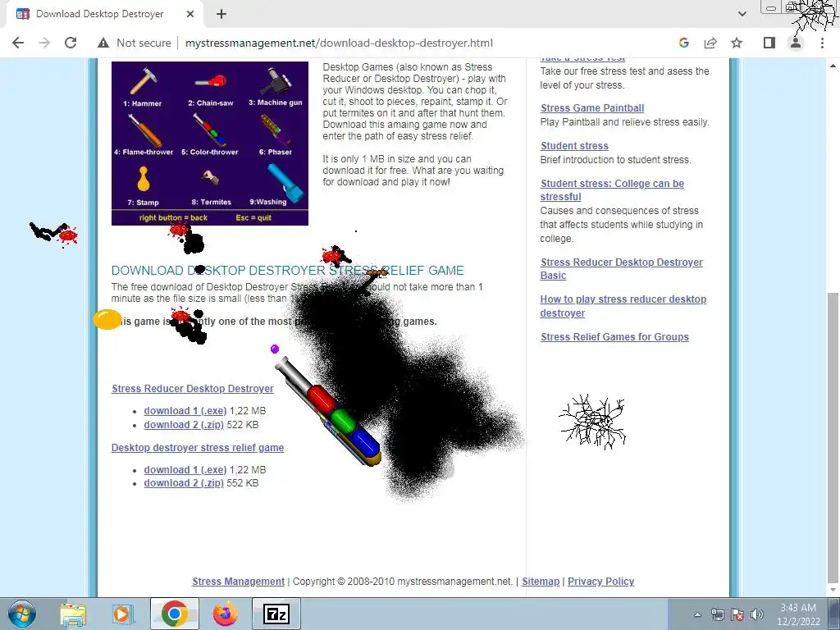The height and width of the screenshot is (630, 840).
Task: Click the Stress Reducer Desktop Destroyer heading link
Action: click(x=192, y=389)
